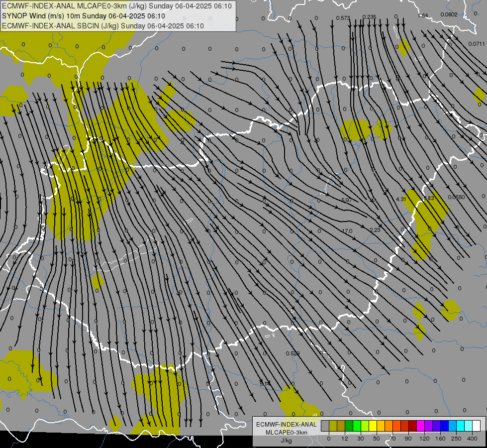The image size is (487, 448).
Task: Select the cyan swatch in the color legend
Action: pyautogui.click(x=461, y=426)
